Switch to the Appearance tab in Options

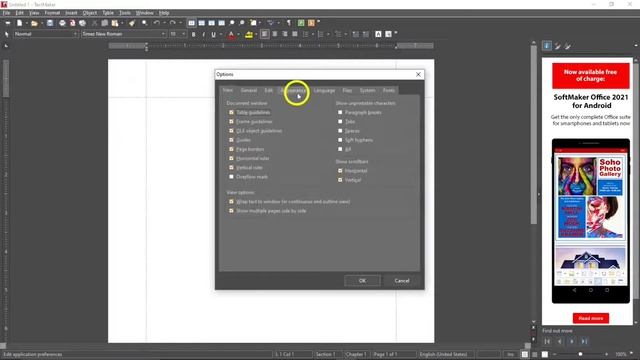pyautogui.click(x=293, y=90)
